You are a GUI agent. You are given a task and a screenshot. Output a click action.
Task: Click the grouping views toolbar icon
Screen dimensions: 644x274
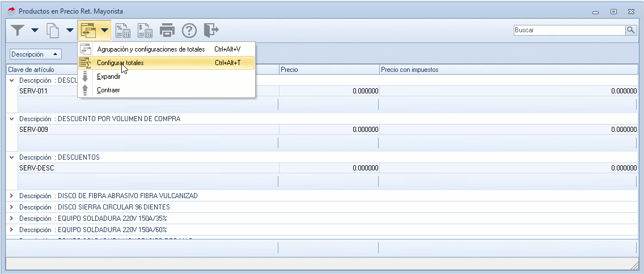[88, 30]
